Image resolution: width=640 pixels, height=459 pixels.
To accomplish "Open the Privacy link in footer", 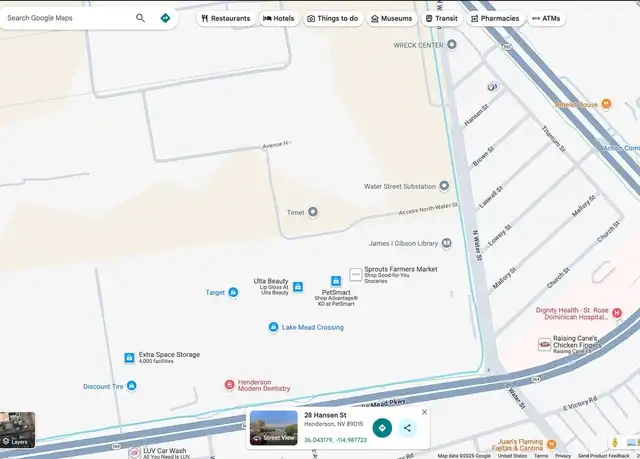I will (563, 456).
